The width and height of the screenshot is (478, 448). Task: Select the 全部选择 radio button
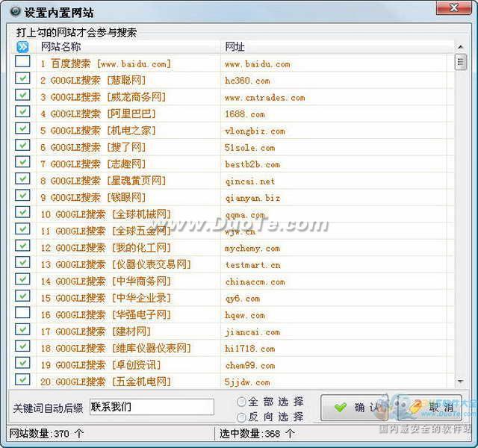coord(241,402)
